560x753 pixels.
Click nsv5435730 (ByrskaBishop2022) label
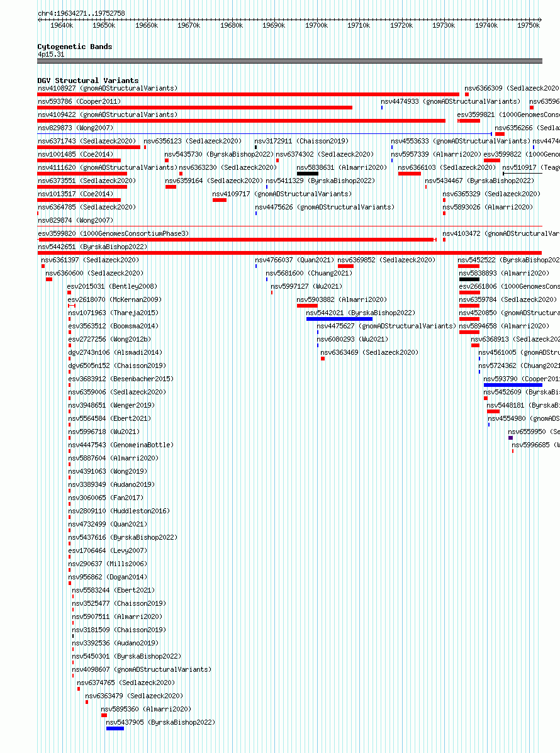click(219, 155)
